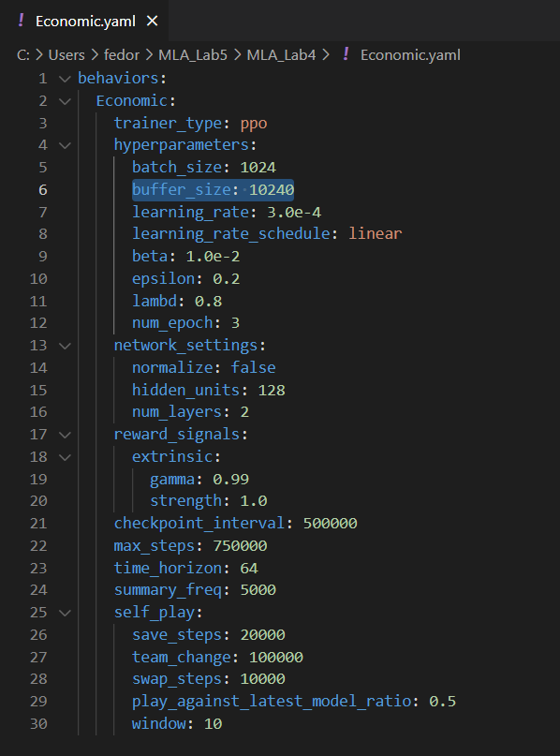Click the Economic key on line 2
The image size is (560, 756).
[131, 101]
